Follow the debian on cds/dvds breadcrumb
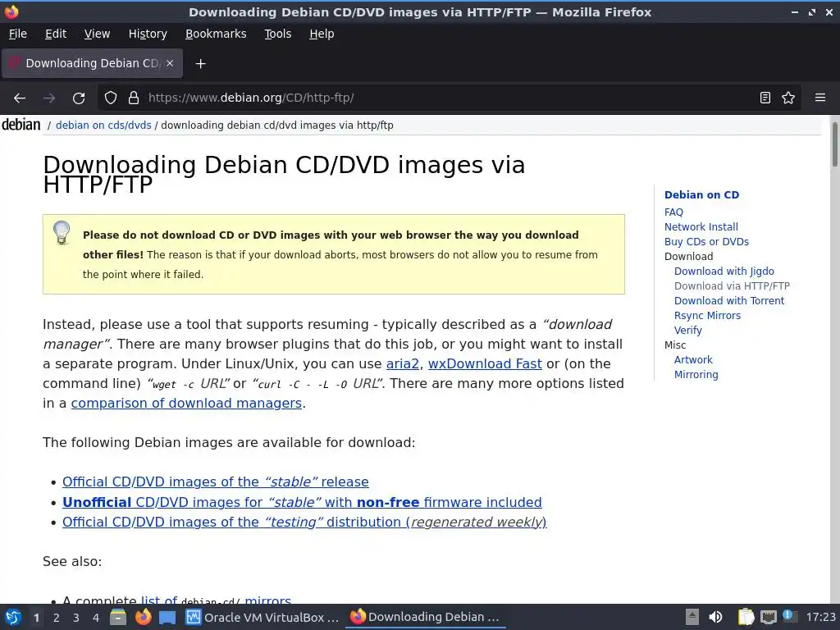The height and width of the screenshot is (630, 840). pyautogui.click(x=103, y=126)
